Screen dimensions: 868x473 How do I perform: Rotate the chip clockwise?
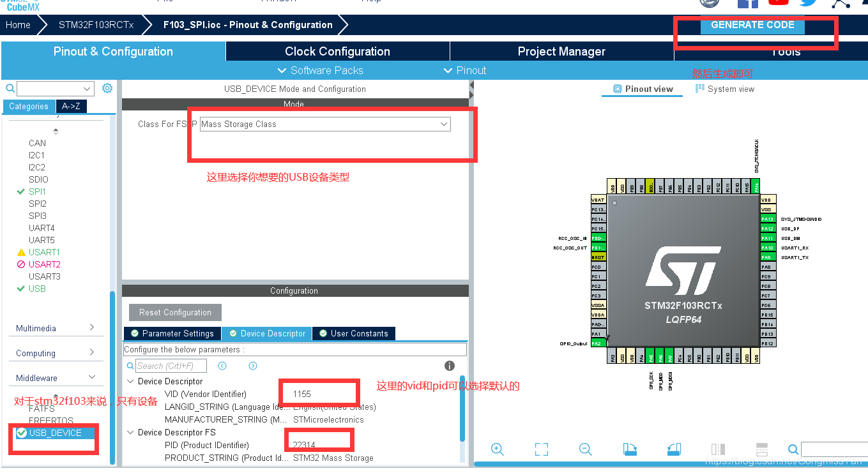(630, 449)
